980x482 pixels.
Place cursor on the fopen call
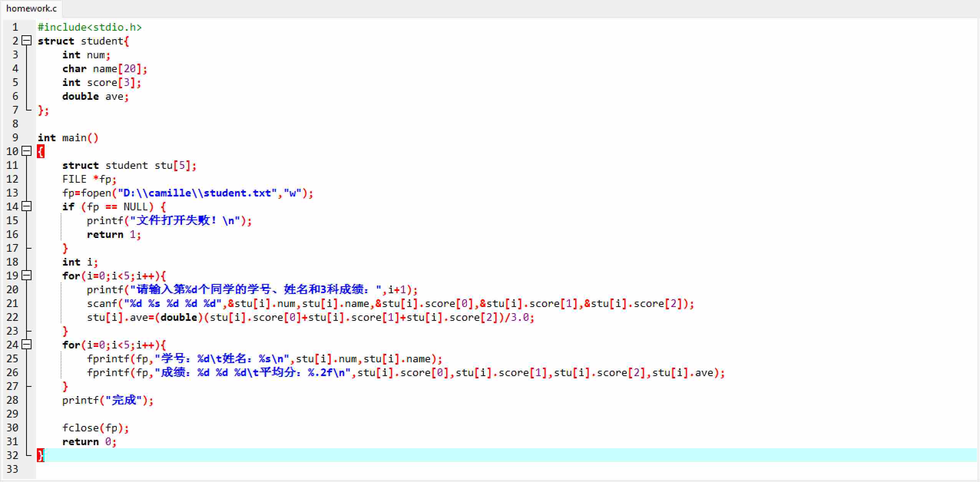coord(96,193)
